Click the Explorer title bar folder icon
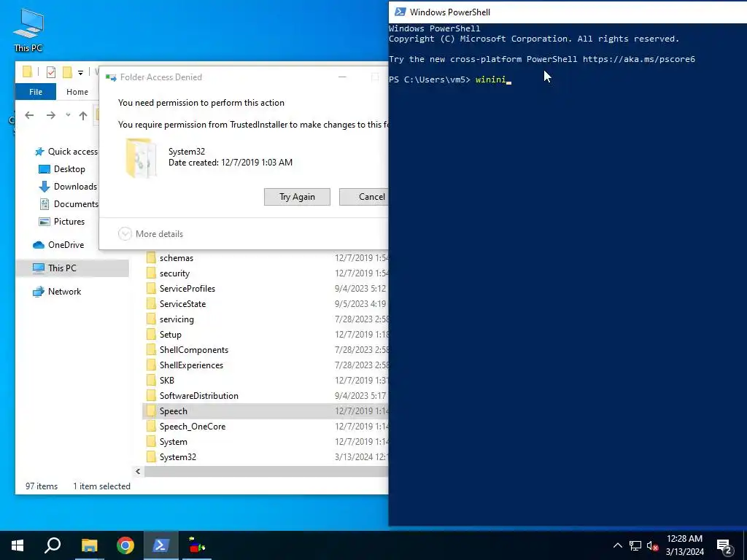The width and height of the screenshot is (747, 560). (x=28, y=72)
